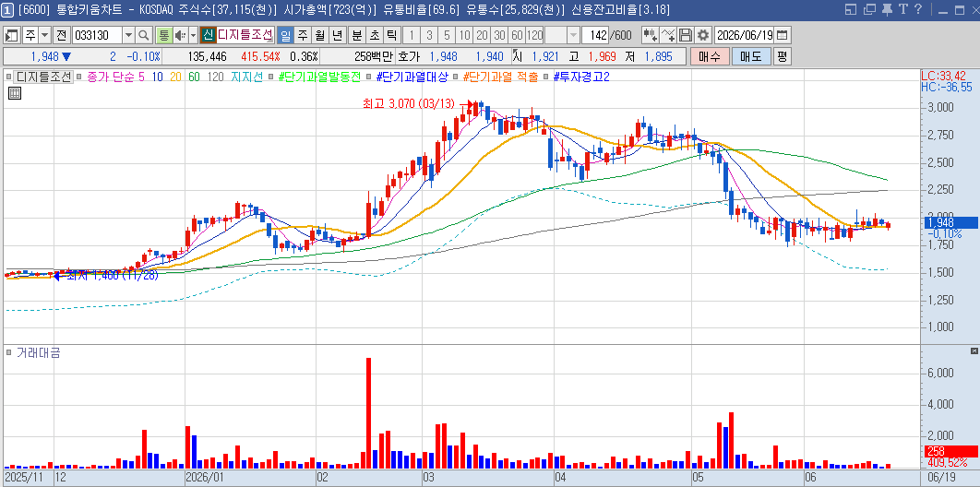Click the magnifier stock search icon
980x487 pixels.
(144, 35)
